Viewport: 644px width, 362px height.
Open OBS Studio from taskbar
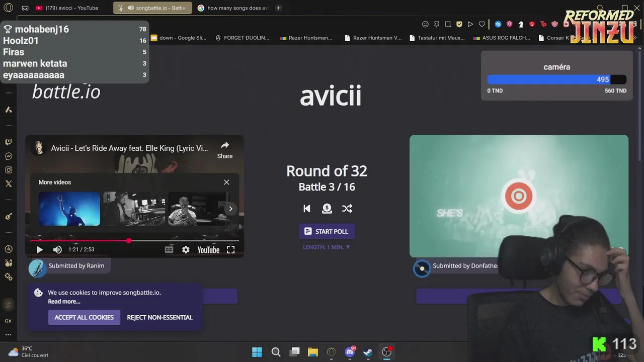pyautogui.click(x=386, y=352)
